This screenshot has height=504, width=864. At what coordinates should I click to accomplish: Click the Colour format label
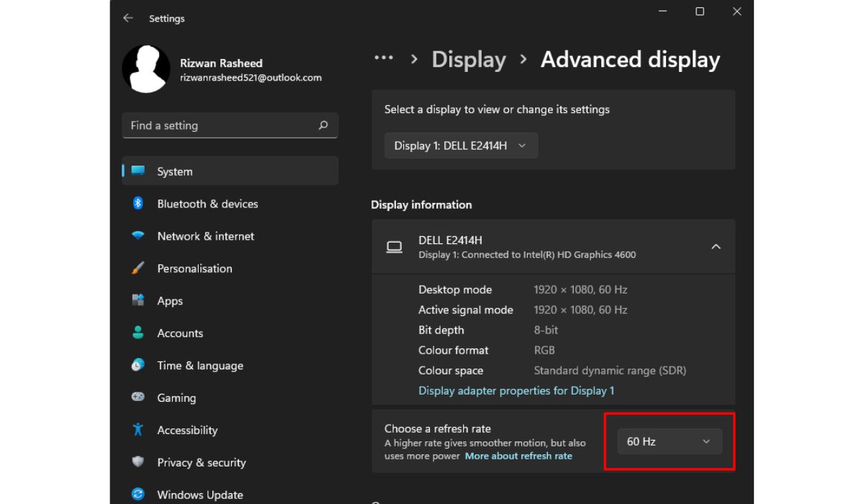pyautogui.click(x=454, y=350)
